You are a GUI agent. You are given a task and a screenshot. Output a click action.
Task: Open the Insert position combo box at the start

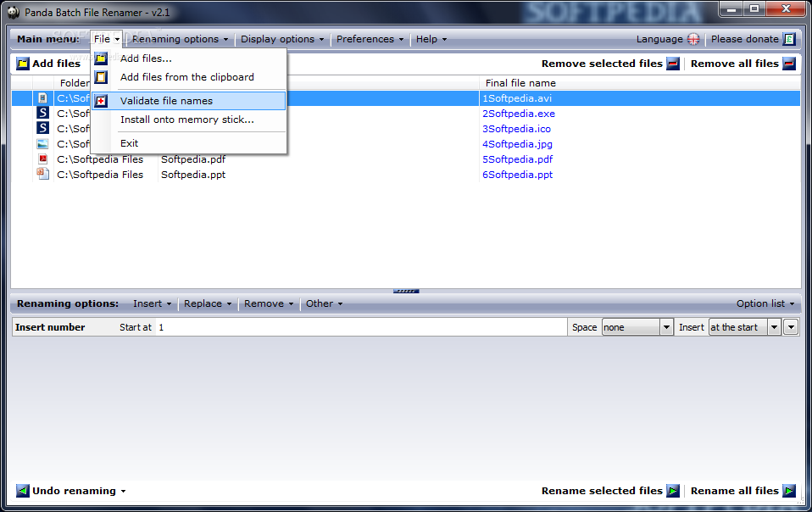pyautogui.click(x=744, y=327)
